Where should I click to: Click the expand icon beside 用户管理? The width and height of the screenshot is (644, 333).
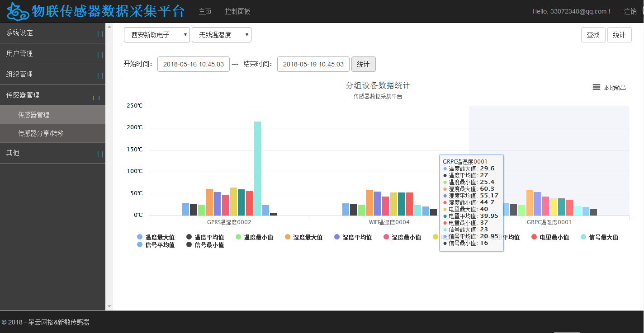pyautogui.click(x=100, y=55)
